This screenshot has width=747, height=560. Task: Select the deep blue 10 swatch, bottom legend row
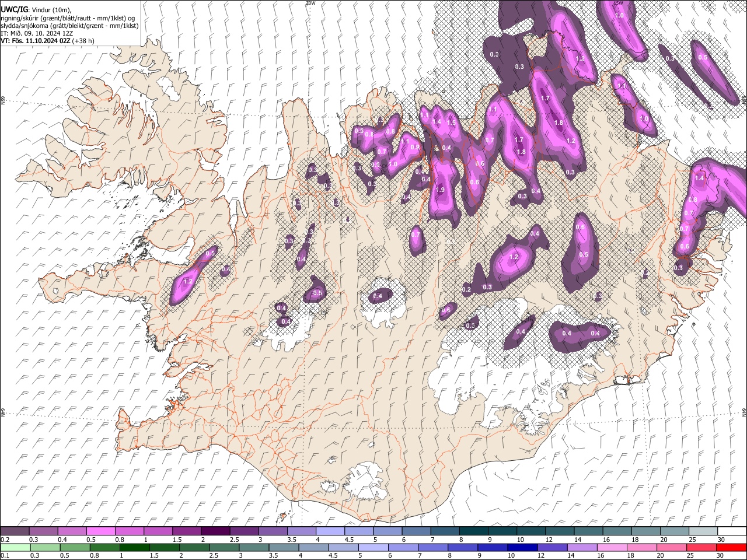coord(522,547)
